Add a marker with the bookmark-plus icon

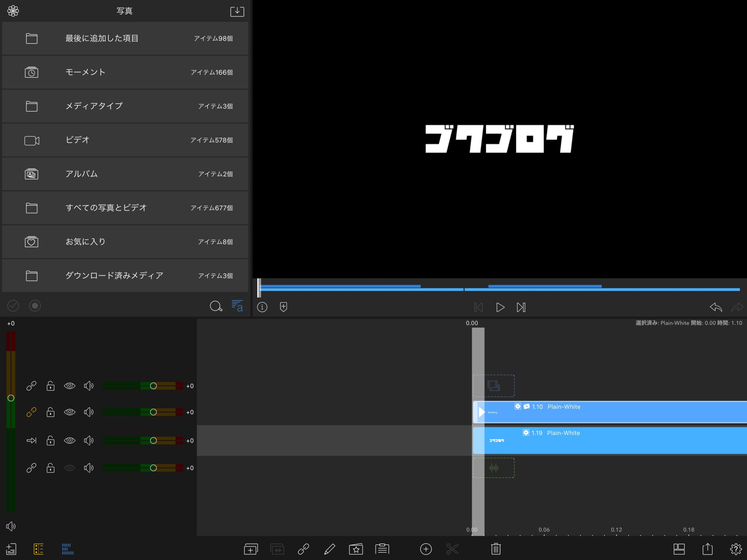283,307
